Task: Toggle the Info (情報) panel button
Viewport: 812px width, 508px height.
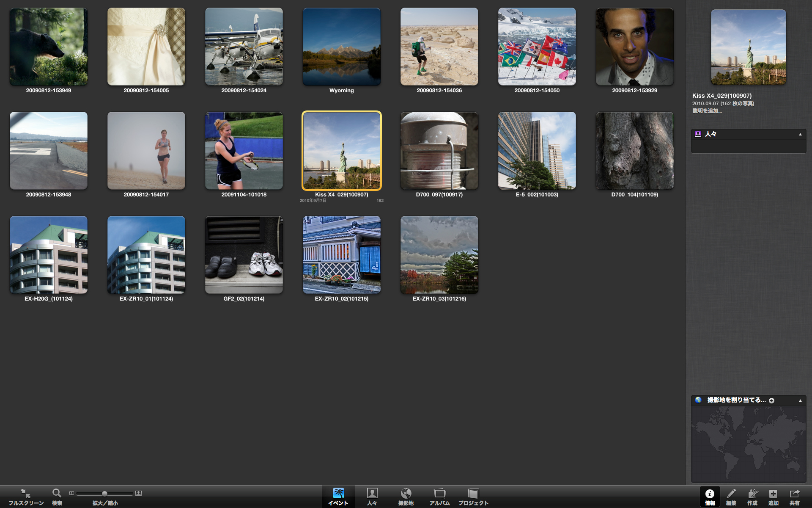Action: pos(710,494)
